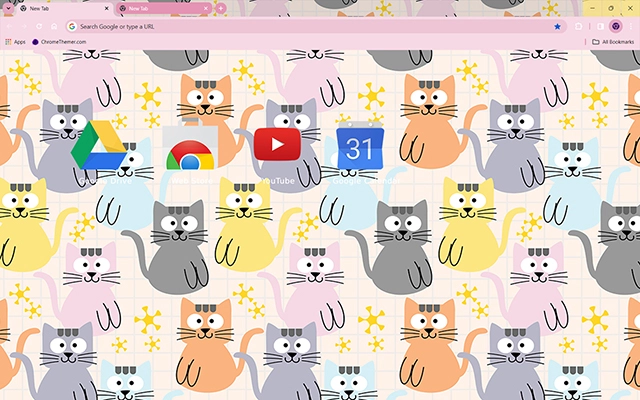Open the Apps bookmark shortcut

[x=15, y=42]
